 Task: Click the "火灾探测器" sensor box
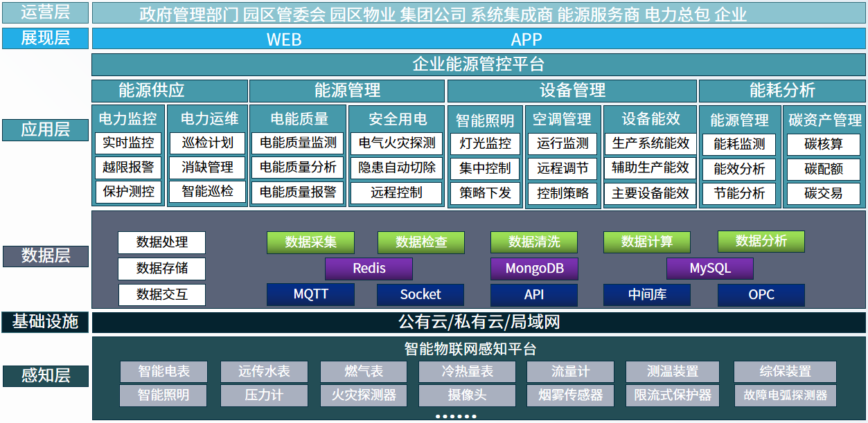pos(364,396)
